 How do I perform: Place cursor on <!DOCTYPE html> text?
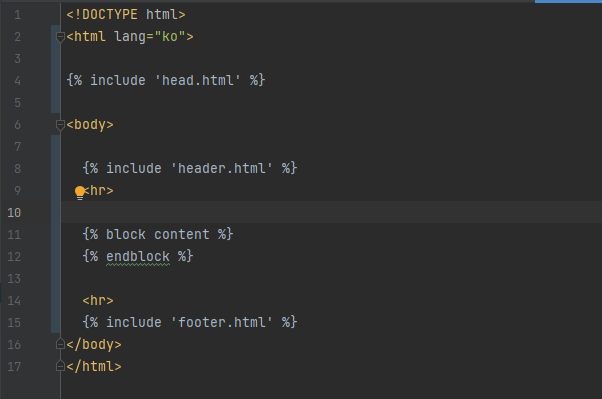pyautogui.click(x=126, y=15)
